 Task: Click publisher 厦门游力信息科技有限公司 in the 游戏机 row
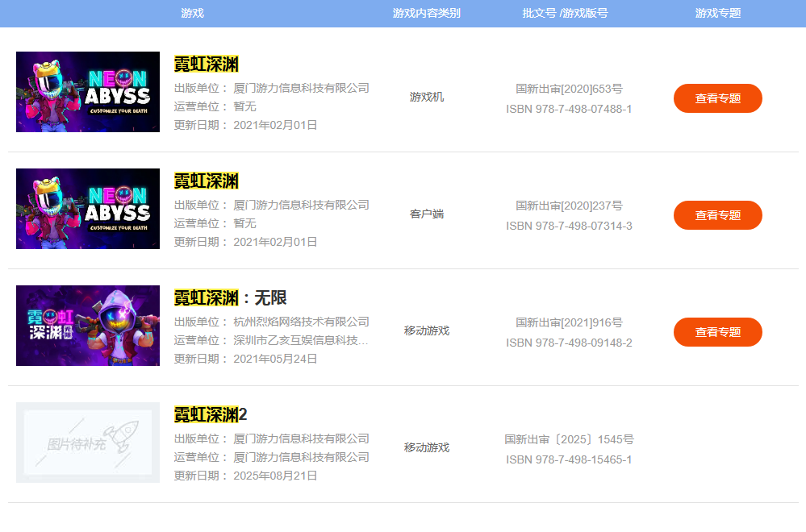pos(301,89)
